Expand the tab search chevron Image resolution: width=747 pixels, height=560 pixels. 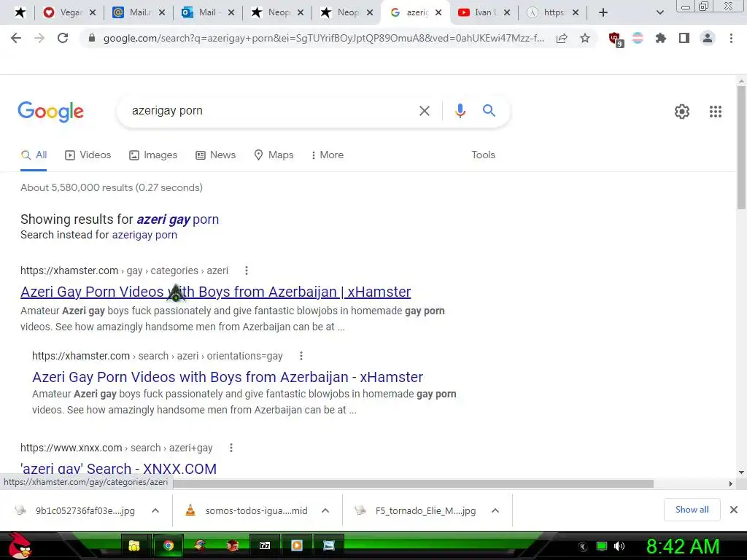(x=659, y=12)
